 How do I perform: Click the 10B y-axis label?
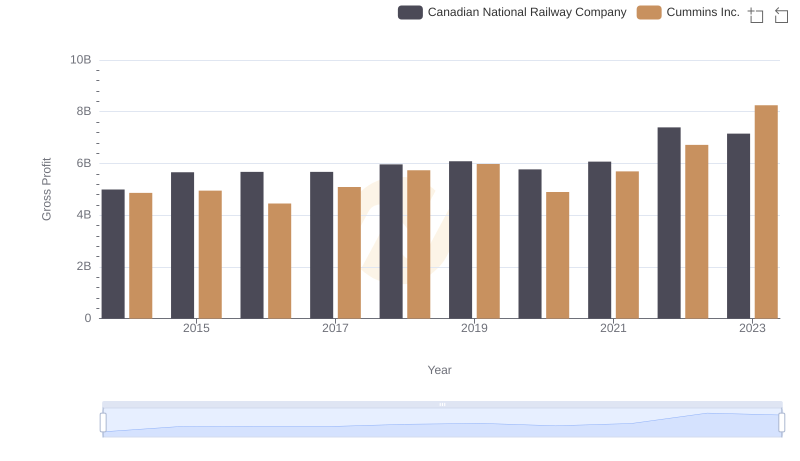[81, 60]
